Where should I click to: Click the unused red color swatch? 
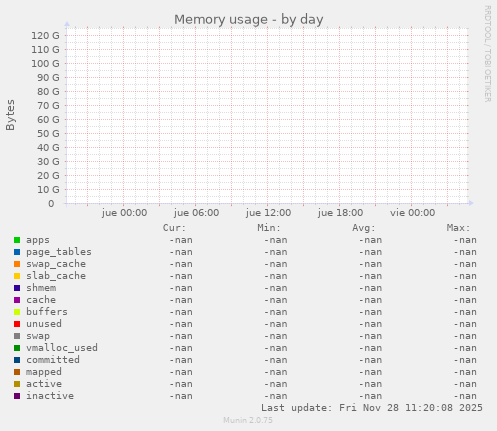pos(17,324)
